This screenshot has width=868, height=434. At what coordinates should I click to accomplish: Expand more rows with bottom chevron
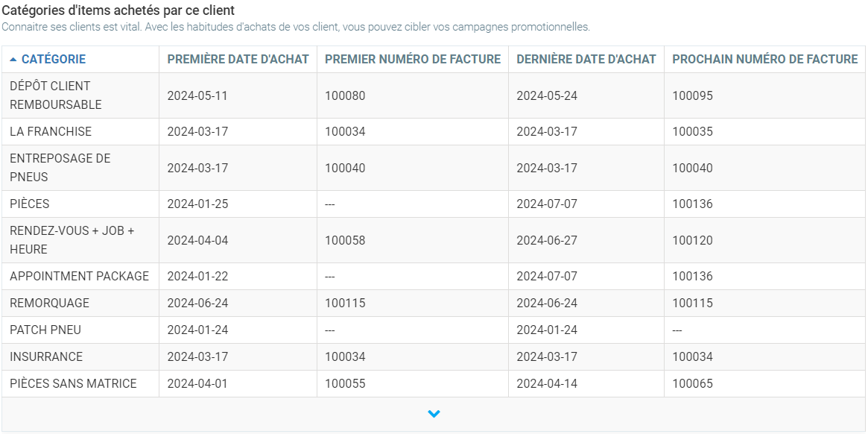[434, 414]
